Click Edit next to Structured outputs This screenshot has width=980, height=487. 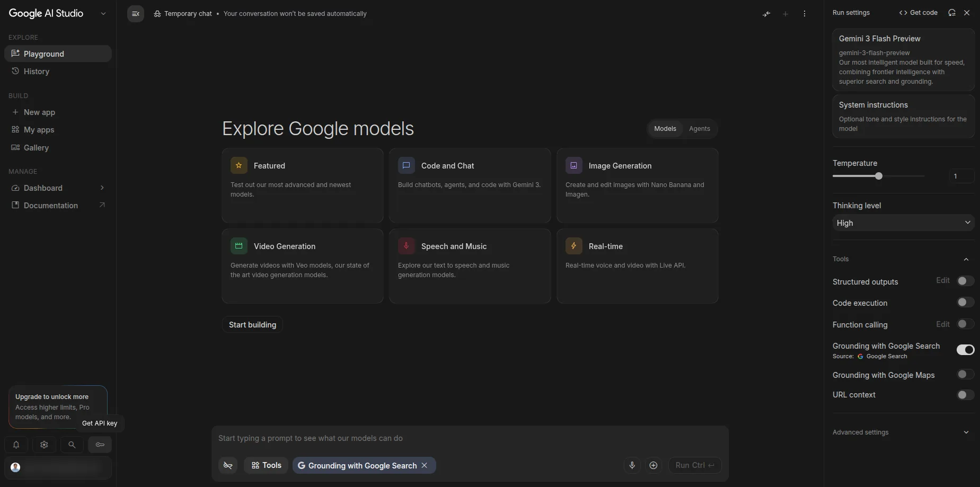942,280
